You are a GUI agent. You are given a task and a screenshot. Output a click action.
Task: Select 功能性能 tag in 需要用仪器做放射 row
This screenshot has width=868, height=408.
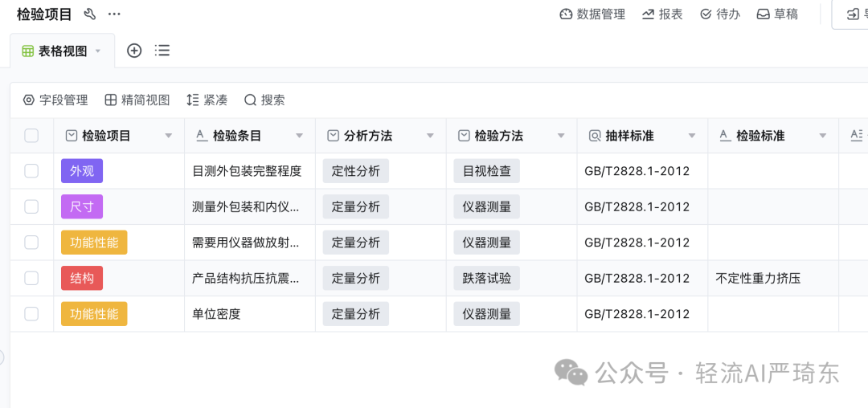point(94,242)
